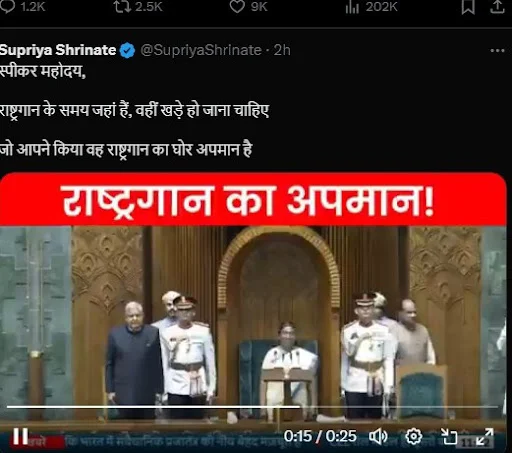This screenshot has height=453, width=512.
Task: Click the Hindi tweet text body
Action: point(134,110)
